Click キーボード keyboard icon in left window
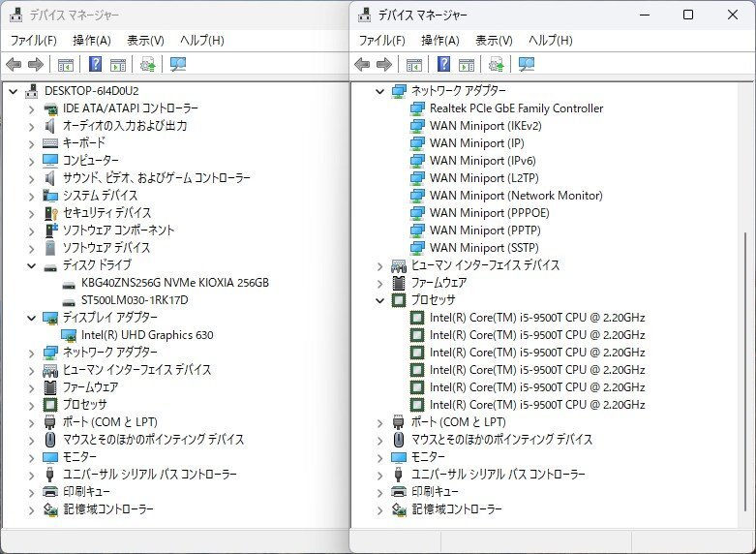 pos(50,142)
